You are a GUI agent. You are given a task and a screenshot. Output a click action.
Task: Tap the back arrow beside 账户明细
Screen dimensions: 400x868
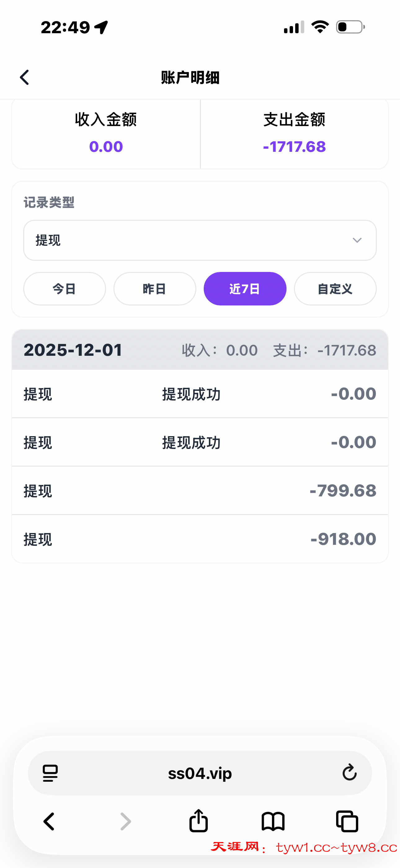[x=24, y=78]
